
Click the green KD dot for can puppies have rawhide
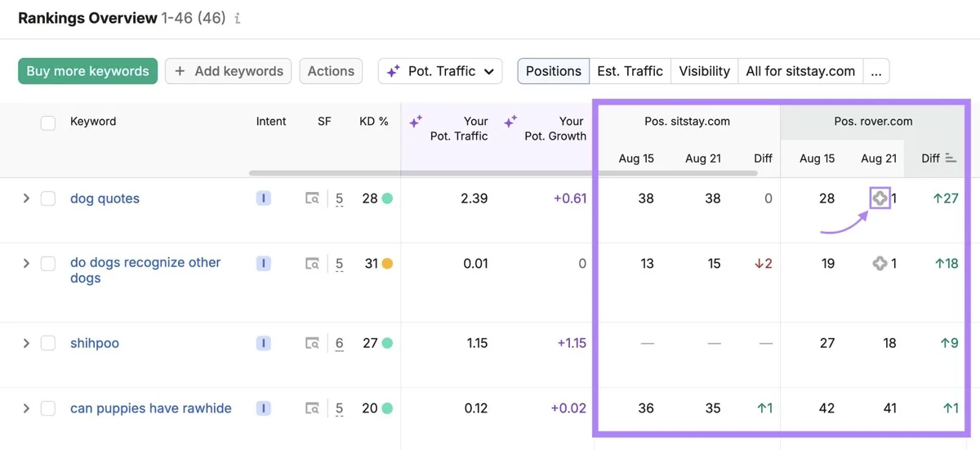387,408
